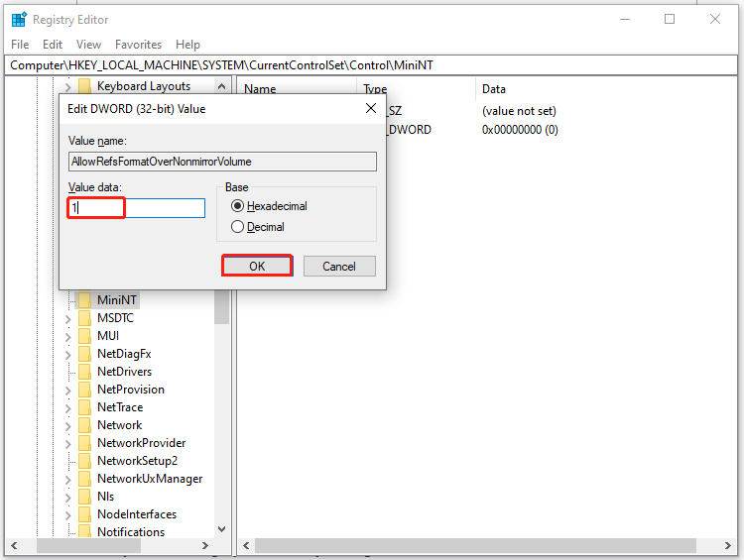Click tree pane scroll down arrow
The image size is (744, 560).
pos(221,528)
